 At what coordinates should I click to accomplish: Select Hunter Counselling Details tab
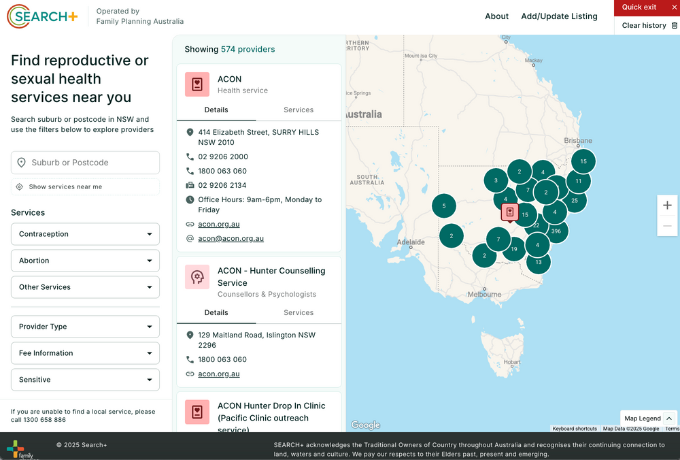coord(216,313)
